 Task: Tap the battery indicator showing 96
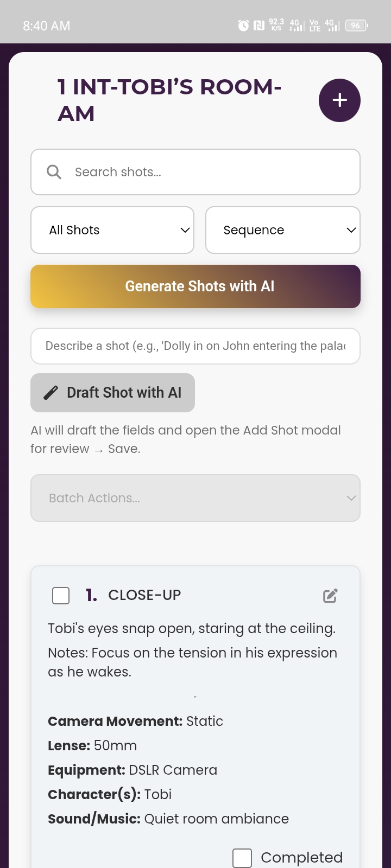356,25
